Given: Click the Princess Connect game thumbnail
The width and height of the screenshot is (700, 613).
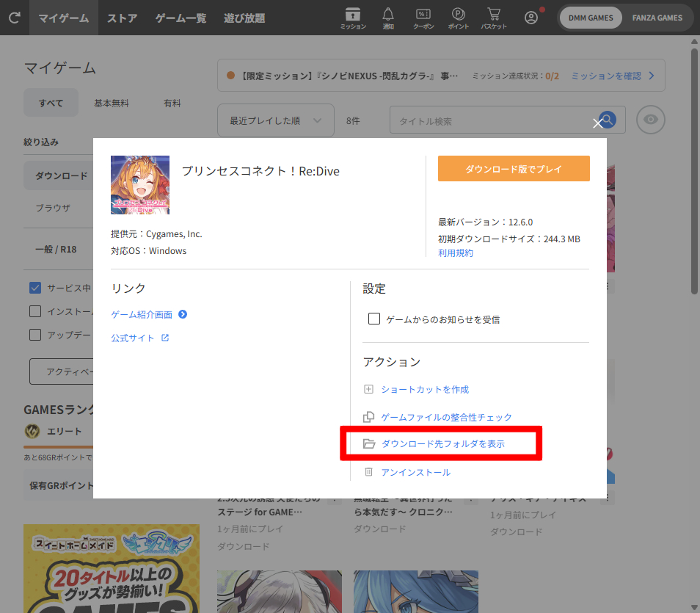Looking at the screenshot, I should pyautogui.click(x=140, y=185).
